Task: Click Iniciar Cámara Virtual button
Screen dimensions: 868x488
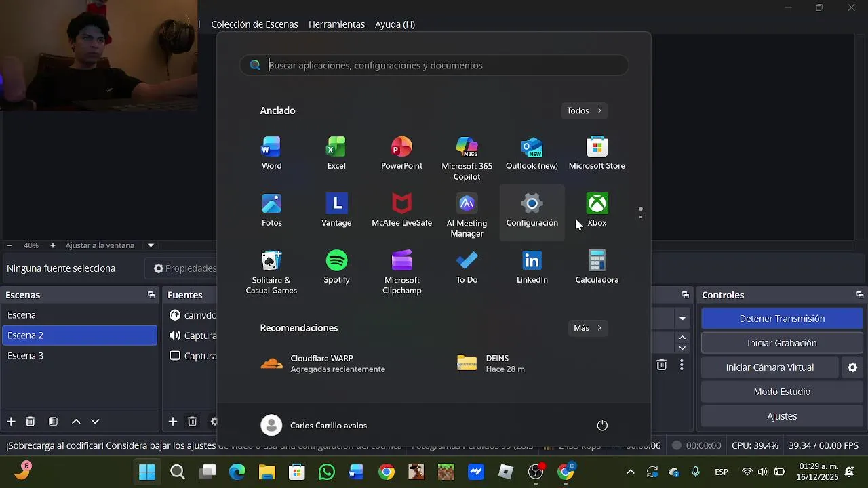Action: point(770,367)
